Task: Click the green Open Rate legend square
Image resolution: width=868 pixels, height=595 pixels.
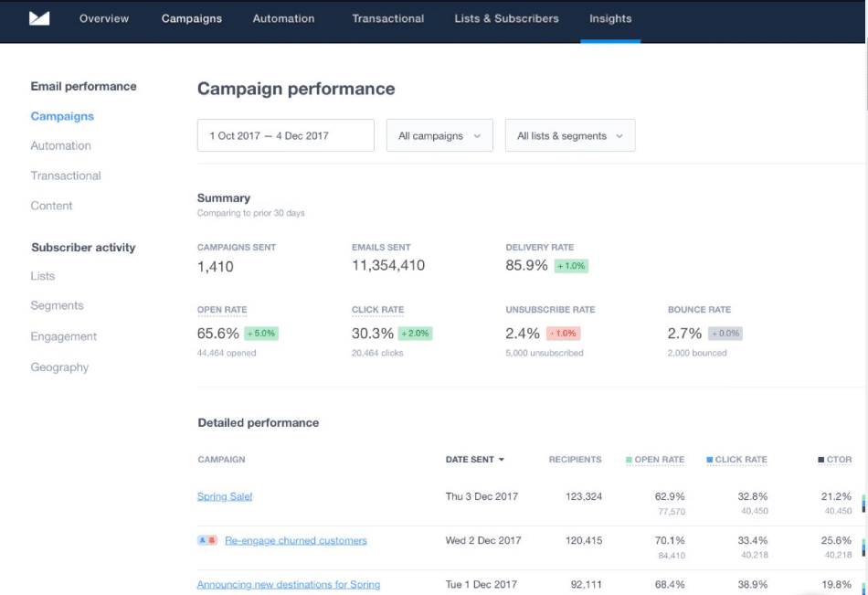Action: pyautogui.click(x=629, y=460)
